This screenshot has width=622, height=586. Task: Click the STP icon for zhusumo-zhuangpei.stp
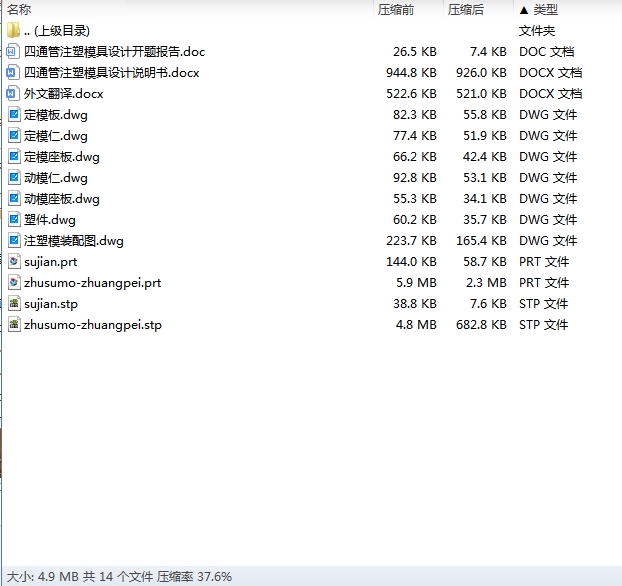pyautogui.click(x=14, y=325)
